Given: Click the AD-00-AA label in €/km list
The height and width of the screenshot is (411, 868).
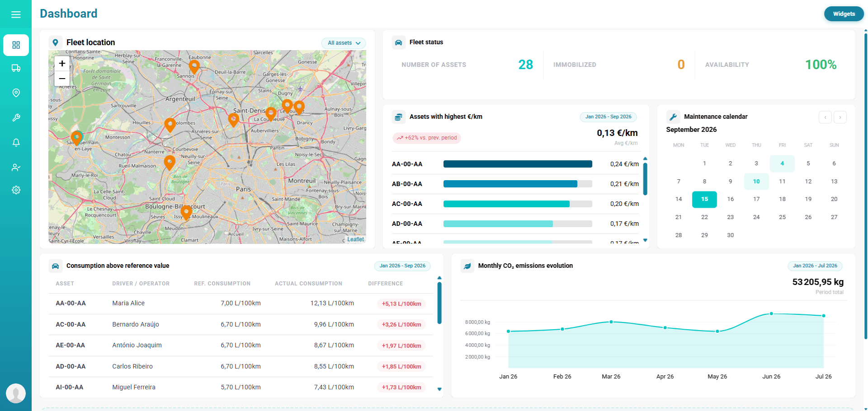Looking at the screenshot, I should click(x=407, y=224).
